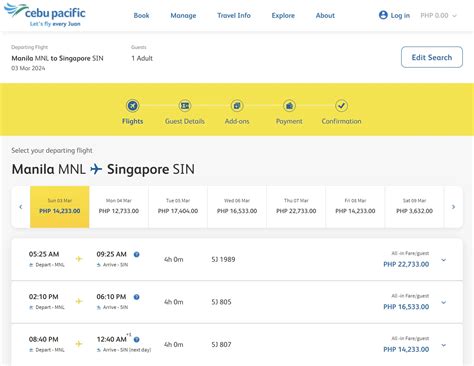Click the PHP 14,233.00 fare for 5J 807
This screenshot has height=366, width=474.
pyautogui.click(x=406, y=349)
